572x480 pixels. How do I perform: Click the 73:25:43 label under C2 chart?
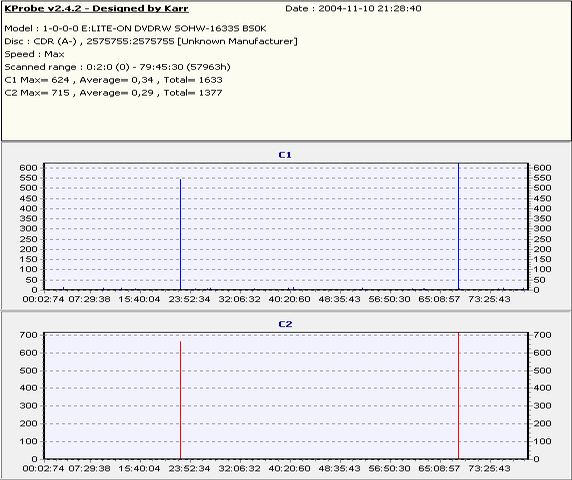(x=489, y=468)
